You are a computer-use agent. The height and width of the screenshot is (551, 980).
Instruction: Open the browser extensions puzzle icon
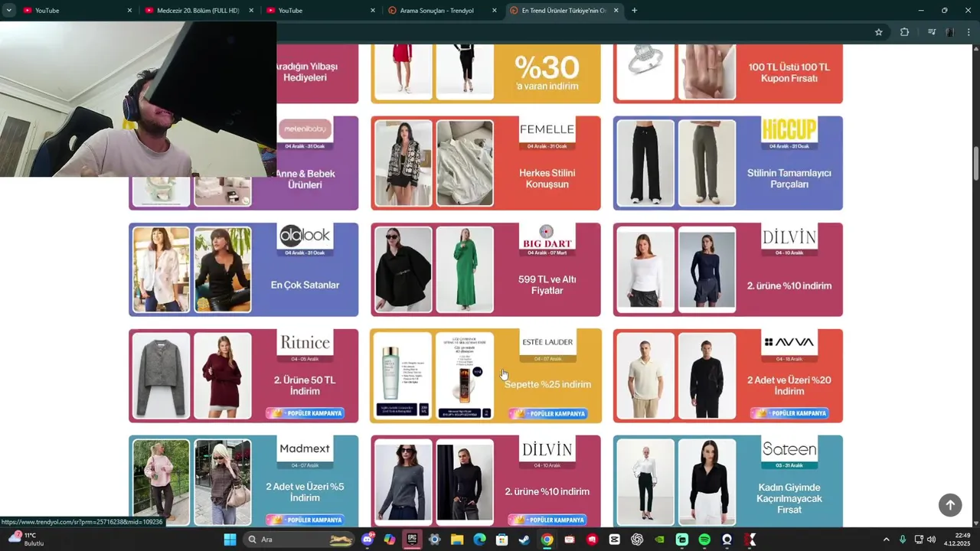tap(904, 32)
